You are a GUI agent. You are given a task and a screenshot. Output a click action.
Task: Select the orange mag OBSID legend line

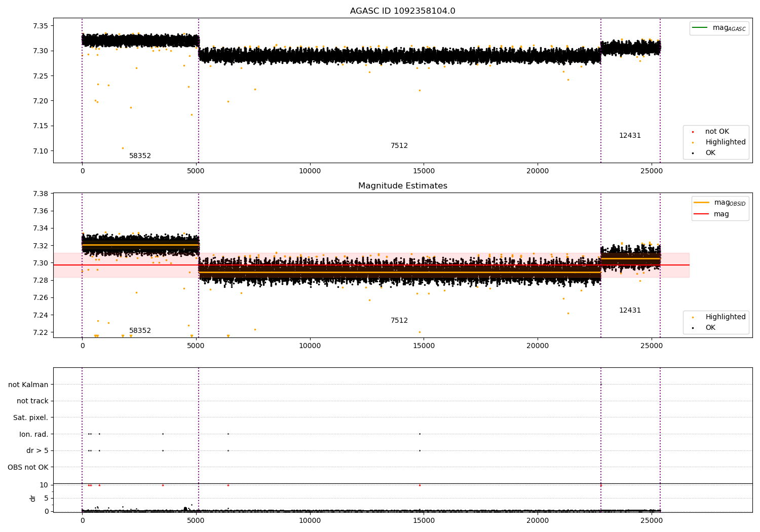pos(701,202)
